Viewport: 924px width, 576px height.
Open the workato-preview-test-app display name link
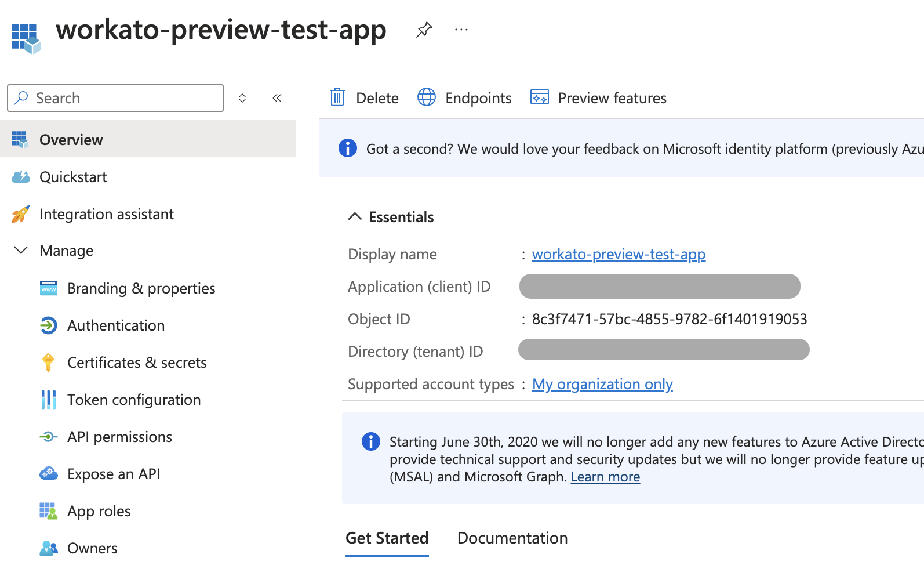(619, 254)
